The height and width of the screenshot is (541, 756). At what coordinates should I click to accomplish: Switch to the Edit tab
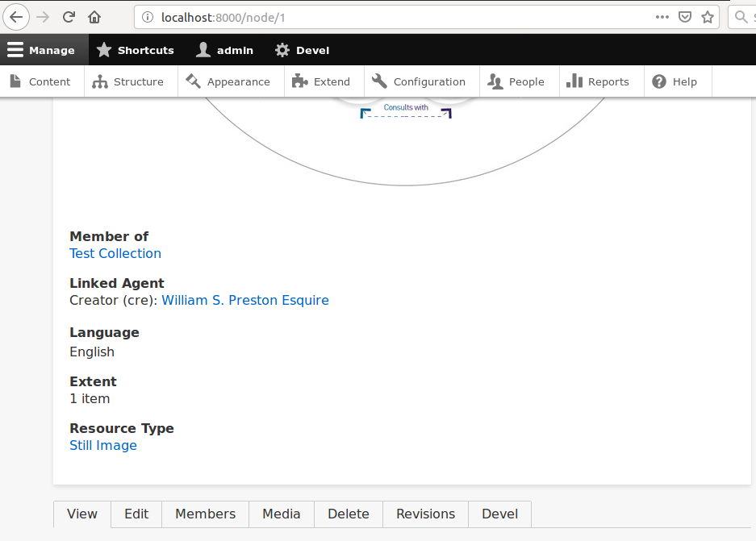(x=136, y=514)
